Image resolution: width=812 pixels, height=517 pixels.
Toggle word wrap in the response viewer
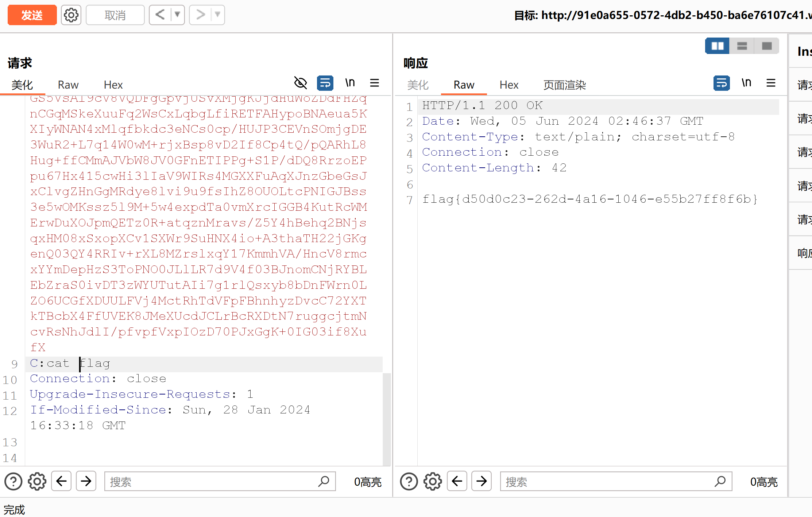pyautogui.click(x=722, y=83)
